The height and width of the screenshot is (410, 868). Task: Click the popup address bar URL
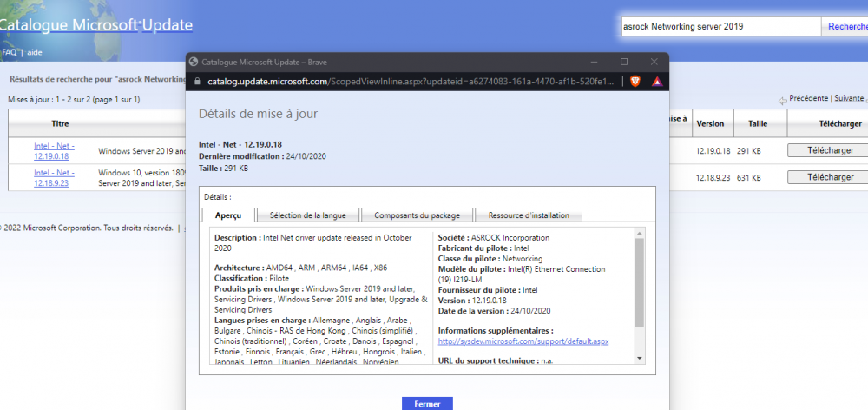[411, 82]
